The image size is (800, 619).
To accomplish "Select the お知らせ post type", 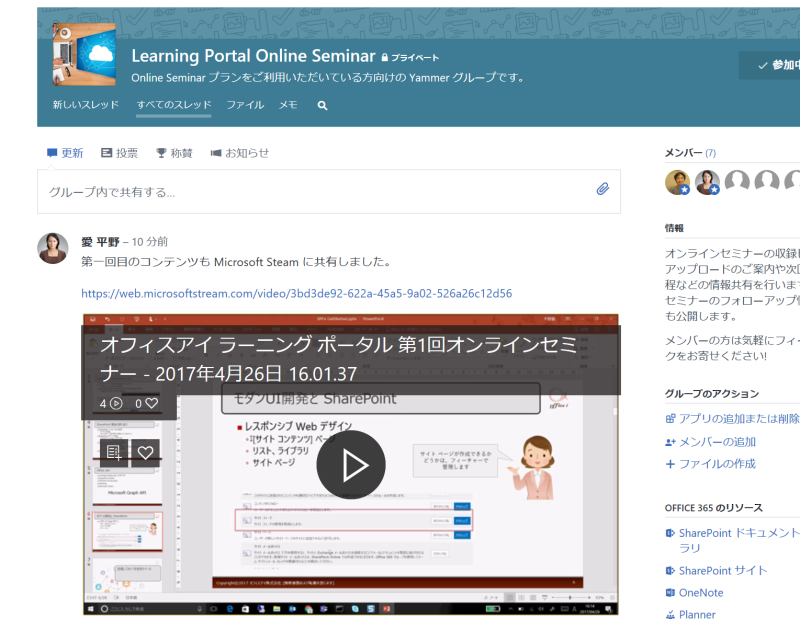I will 240,153.
